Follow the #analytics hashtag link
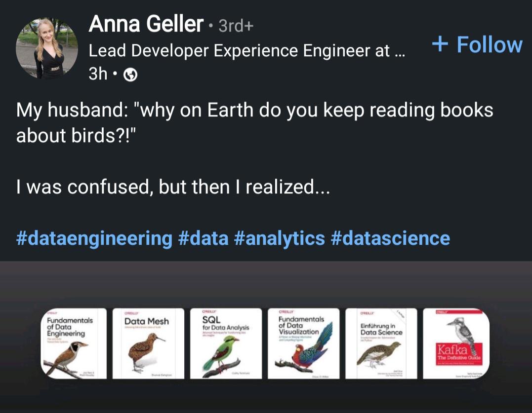The width and height of the screenshot is (532, 413). (279, 238)
